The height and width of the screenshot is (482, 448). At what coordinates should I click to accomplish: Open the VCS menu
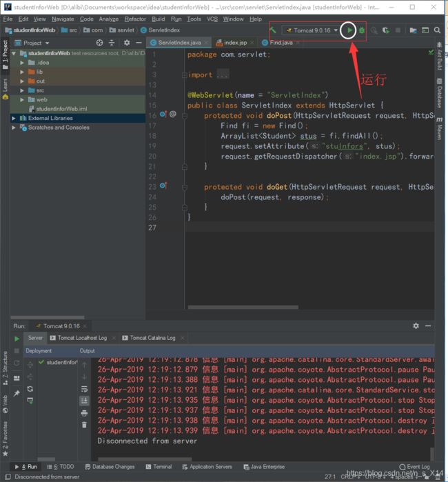pyautogui.click(x=212, y=19)
